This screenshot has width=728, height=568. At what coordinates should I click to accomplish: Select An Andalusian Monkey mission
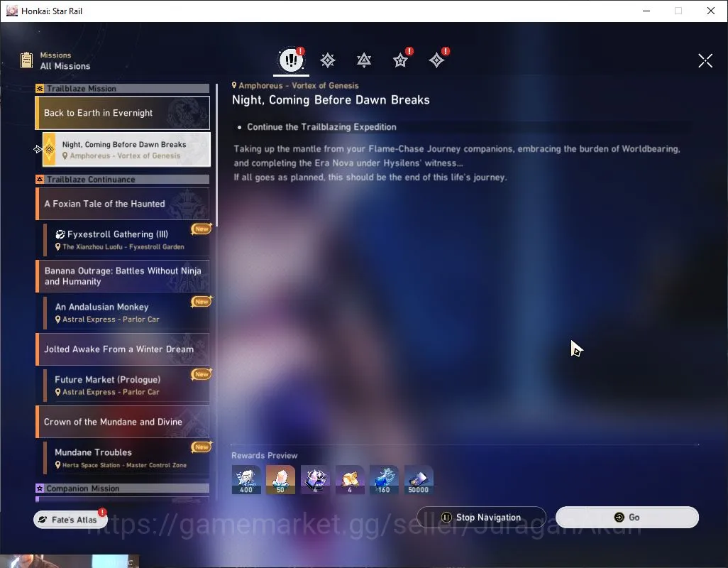(127, 312)
